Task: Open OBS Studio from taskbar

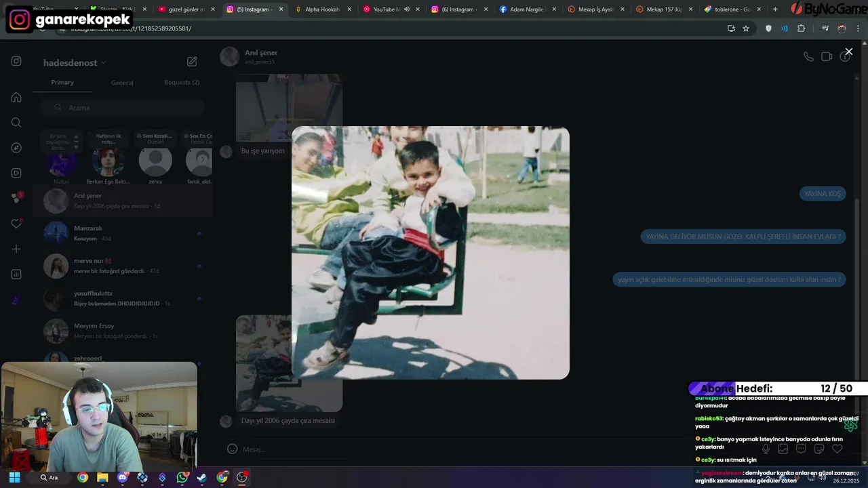Action: tap(242, 477)
